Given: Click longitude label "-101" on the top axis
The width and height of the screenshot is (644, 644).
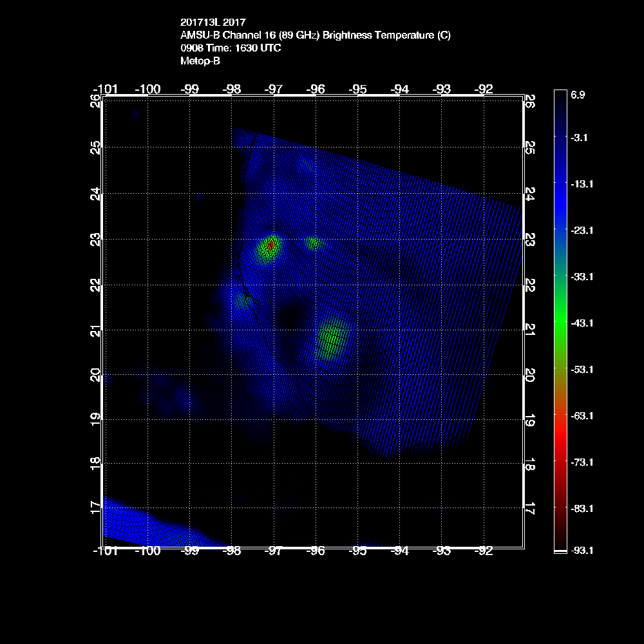Looking at the screenshot, I should (106, 89).
